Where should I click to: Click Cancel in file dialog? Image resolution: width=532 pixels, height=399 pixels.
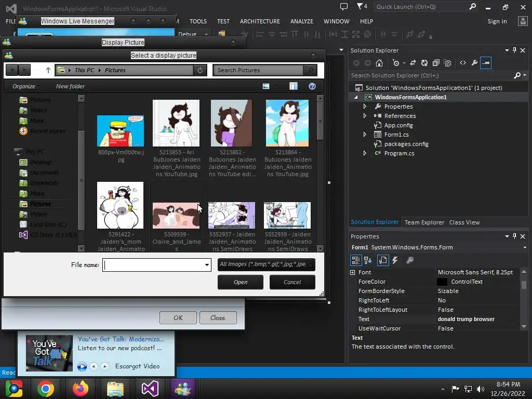point(292,282)
